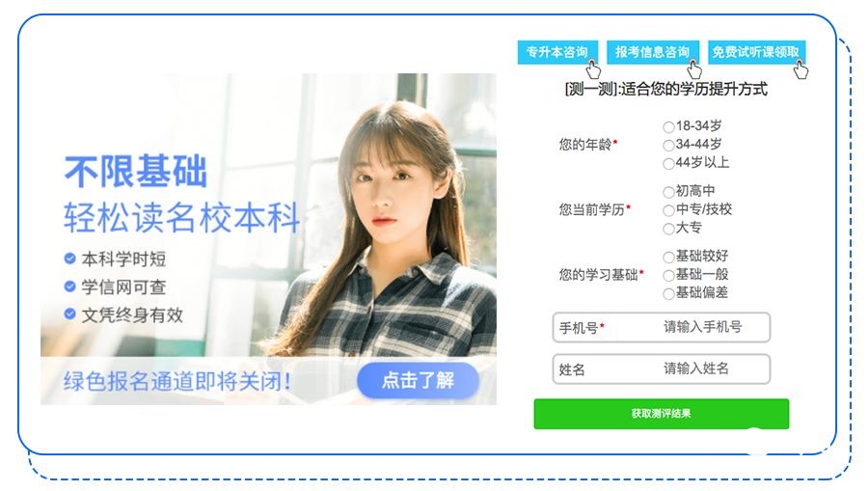
Task: Click the 姓名 name input field
Action: (661, 368)
